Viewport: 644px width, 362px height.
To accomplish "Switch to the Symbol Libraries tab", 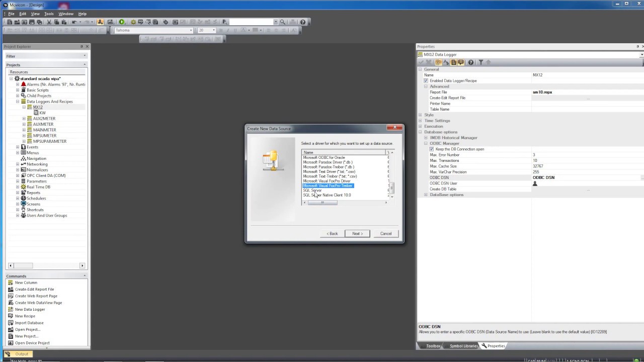I will tap(460, 346).
